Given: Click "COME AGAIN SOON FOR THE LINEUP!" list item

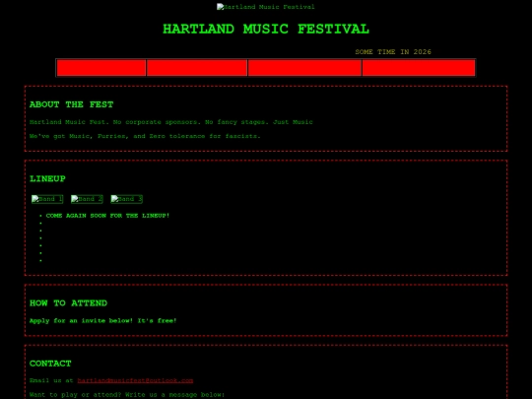Looking at the screenshot, I should (107, 216).
